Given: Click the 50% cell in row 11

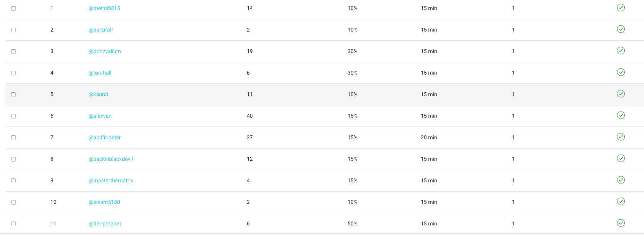Looking at the screenshot, I should click(353, 223).
